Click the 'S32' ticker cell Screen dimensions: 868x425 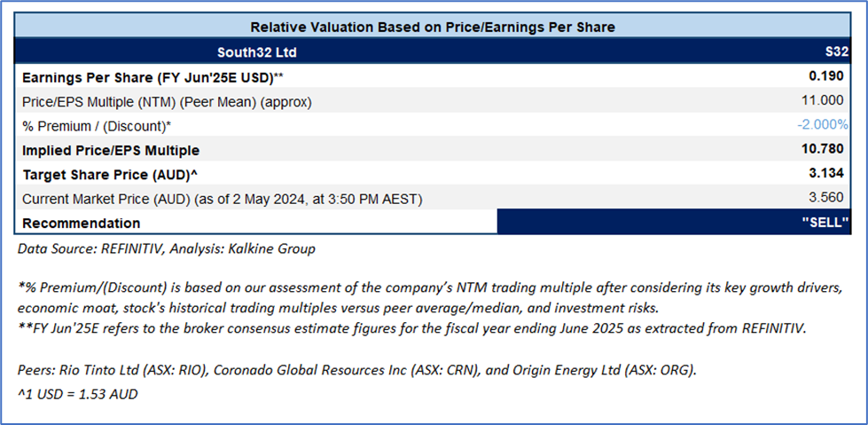pos(836,52)
